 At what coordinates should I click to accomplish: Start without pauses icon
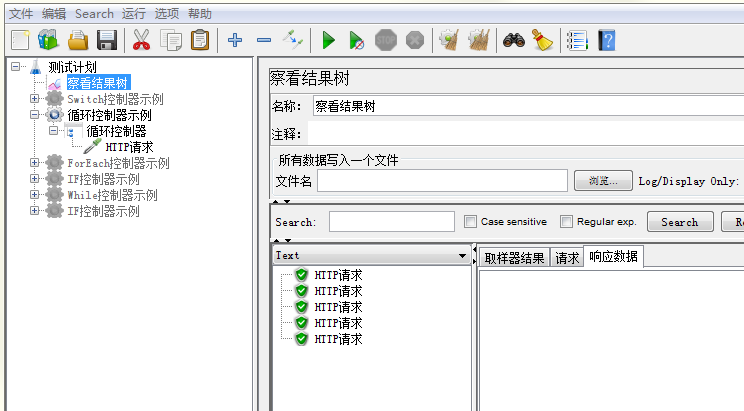(356, 40)
